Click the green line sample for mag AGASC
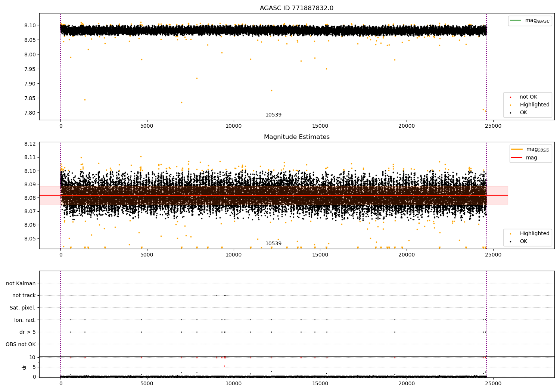 516,21
